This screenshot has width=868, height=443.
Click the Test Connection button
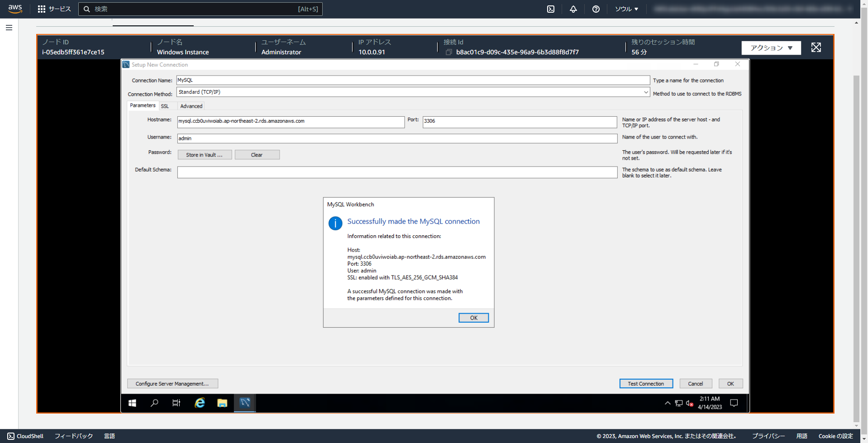point(646,383)
